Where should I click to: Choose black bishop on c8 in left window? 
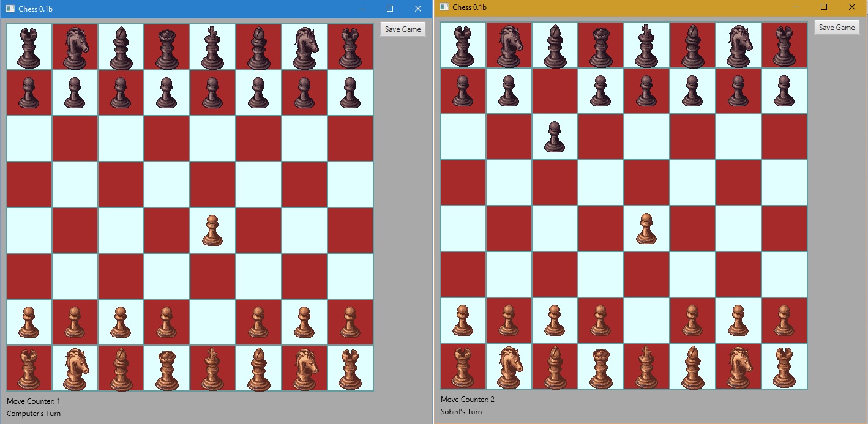click(x=121, y=48)
